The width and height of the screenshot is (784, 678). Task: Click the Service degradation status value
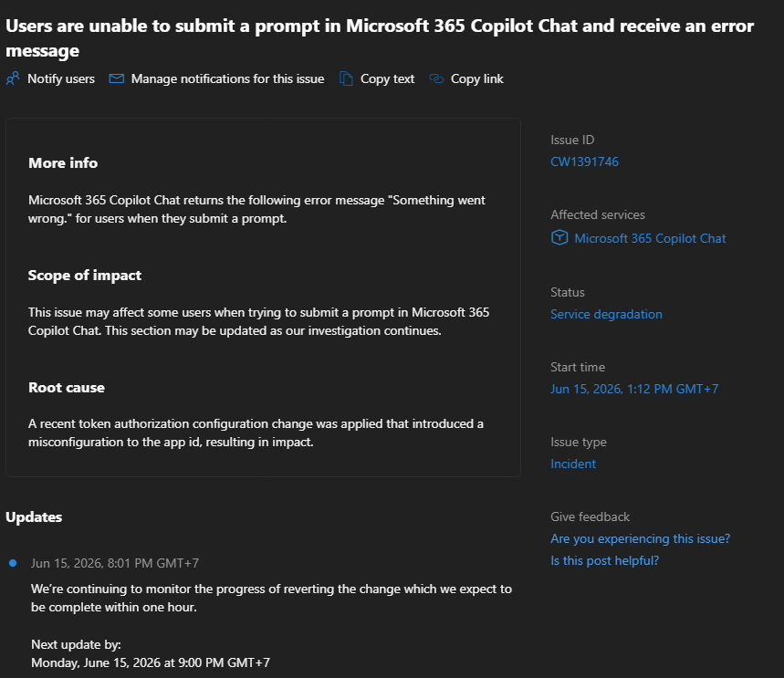coord(606,314)
